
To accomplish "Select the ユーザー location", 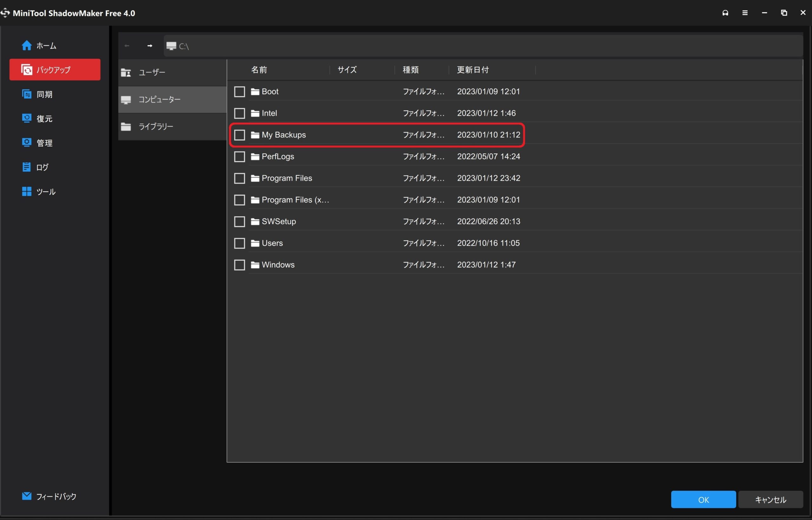I will click(172, 72).
